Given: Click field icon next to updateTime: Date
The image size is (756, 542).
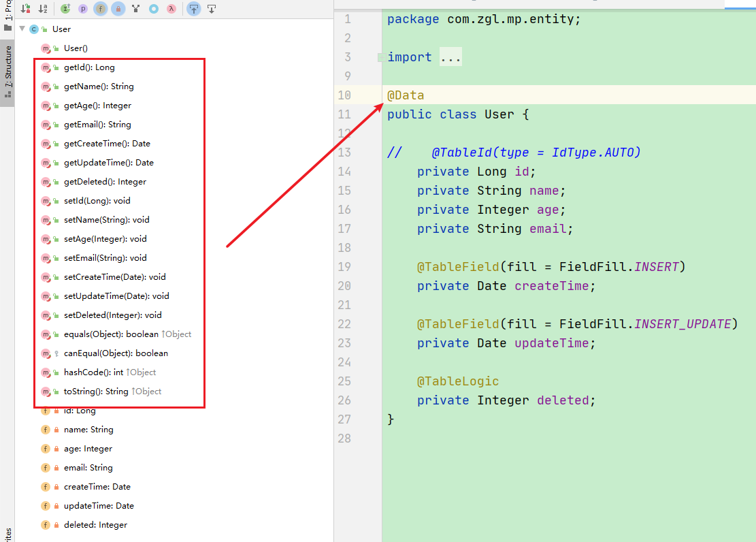Looking at the screenshot, I should (x=46, y=506).
